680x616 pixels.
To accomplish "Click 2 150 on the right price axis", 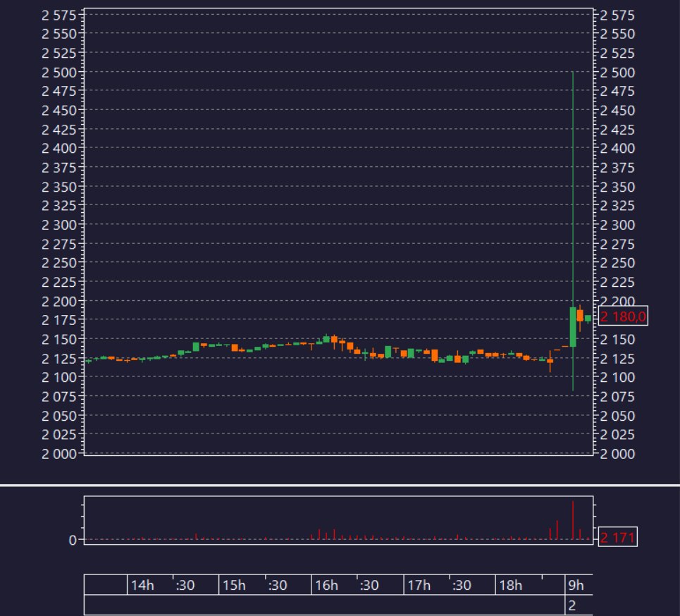I will (617, 339).
